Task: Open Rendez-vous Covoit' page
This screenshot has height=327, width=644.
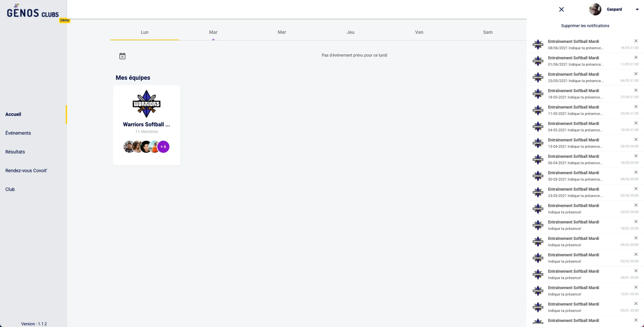Action: [x=26, y=171]
